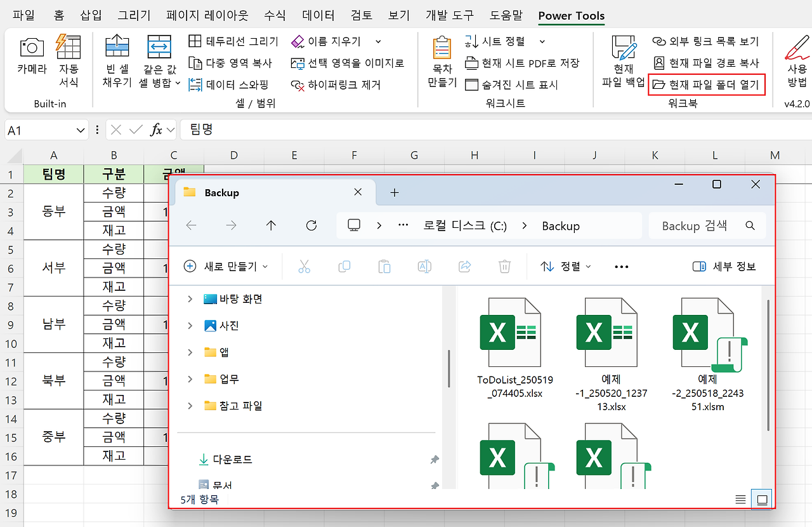Open the 파일 ribbon tab
This screenshot has height=527, width=812.
tap(24, 16)
